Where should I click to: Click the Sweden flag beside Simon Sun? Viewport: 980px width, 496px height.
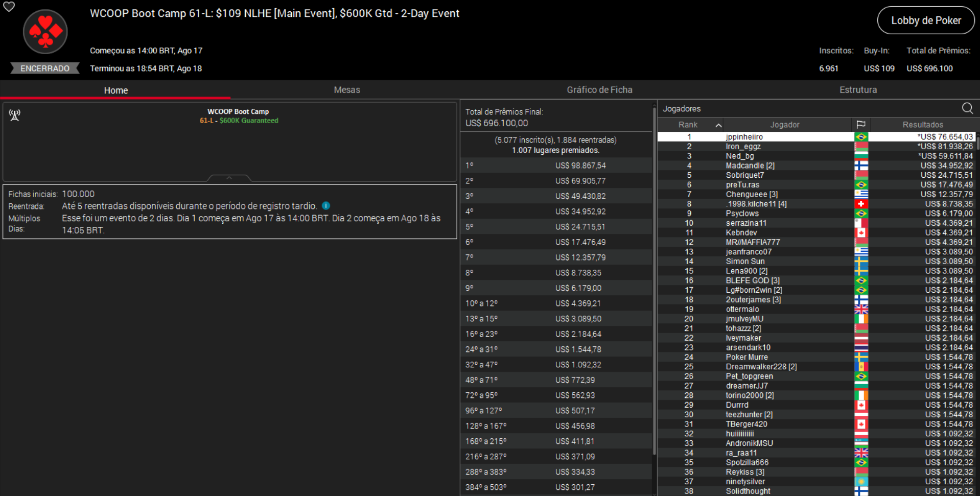coord(861,262)
